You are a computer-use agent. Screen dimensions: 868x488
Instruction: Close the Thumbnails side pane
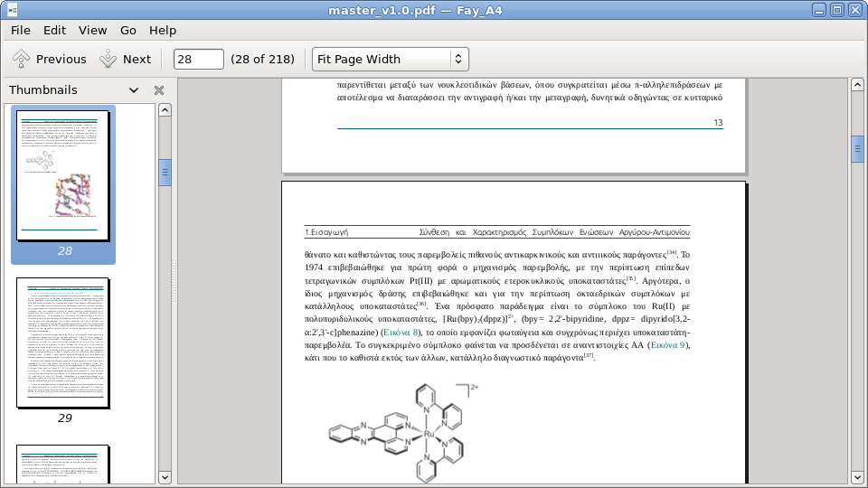159,90
